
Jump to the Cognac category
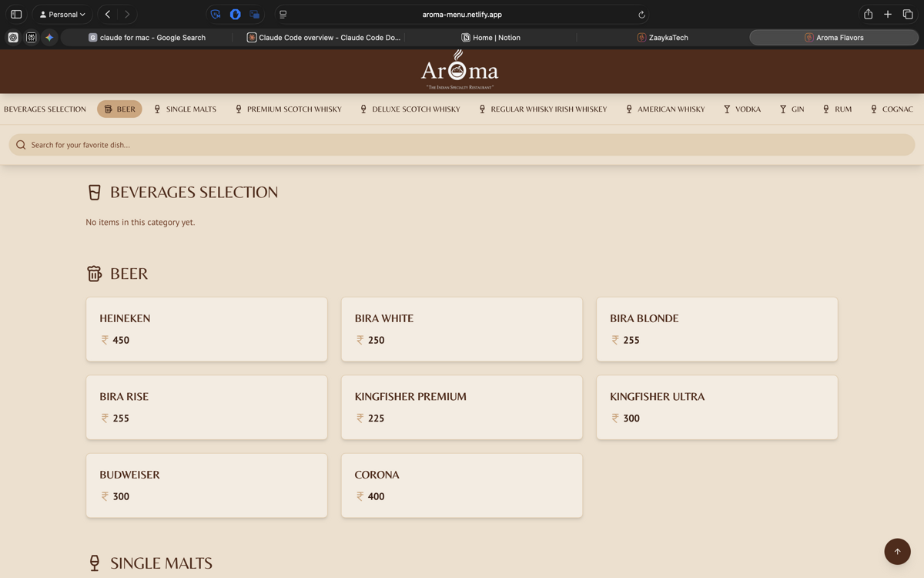coord(892,109)
